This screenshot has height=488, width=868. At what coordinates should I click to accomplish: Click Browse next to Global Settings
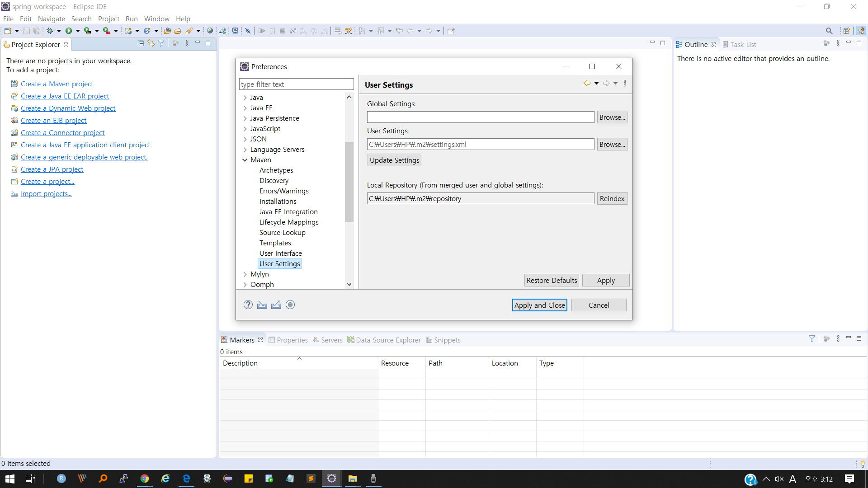tap(612, 117)
